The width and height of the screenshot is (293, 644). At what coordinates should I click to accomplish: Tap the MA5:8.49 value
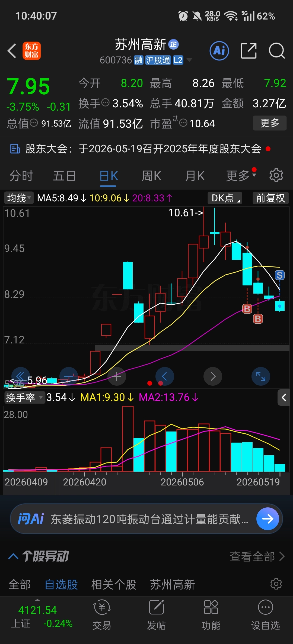pyautogui.click(x=62, y=198)
